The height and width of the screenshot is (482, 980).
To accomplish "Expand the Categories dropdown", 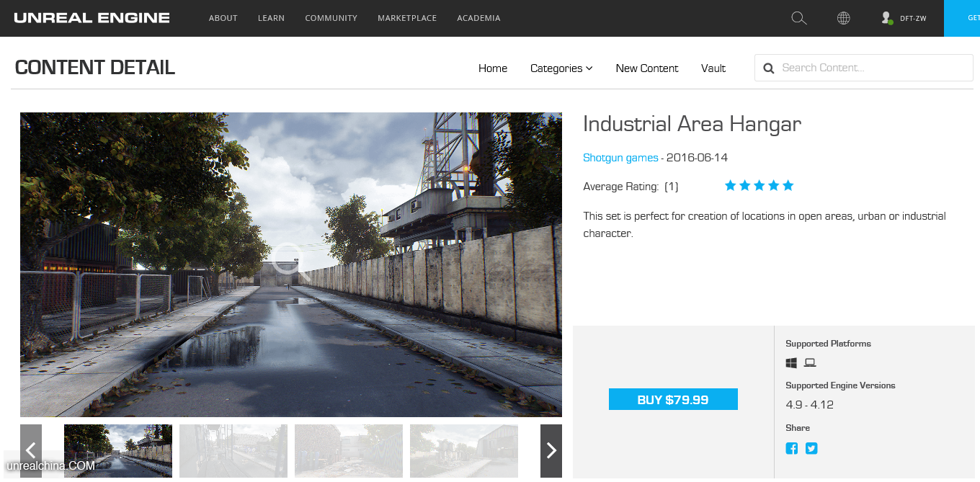I will click(561, 68).
